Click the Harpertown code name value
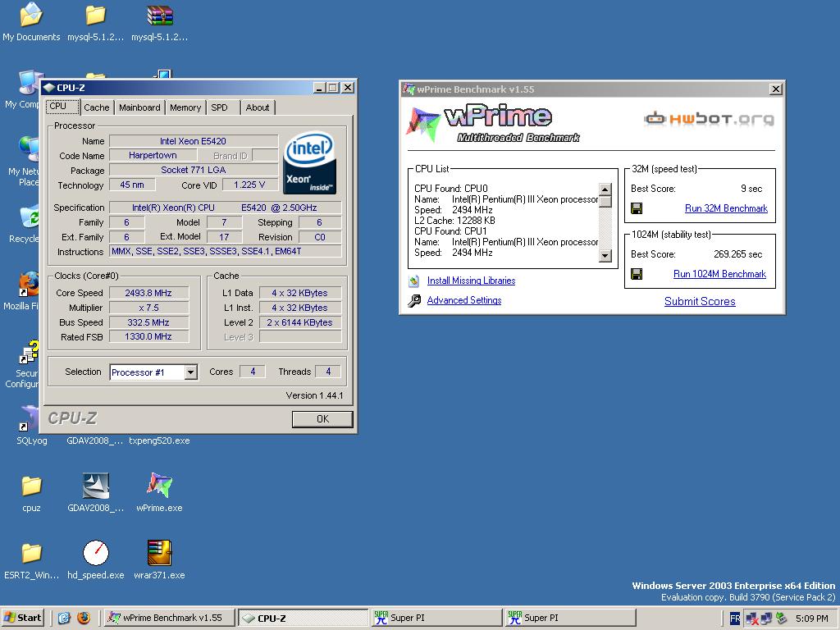This screenshot has width=840, height=630. [153, 155]
